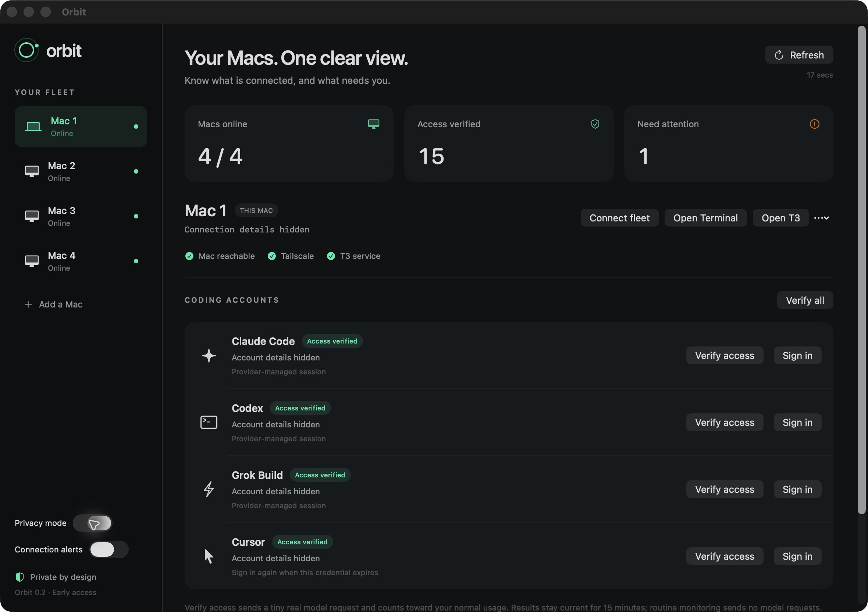868x612 pixels.
Task: Verify access for Cursor
Action: tap(725, 556)
